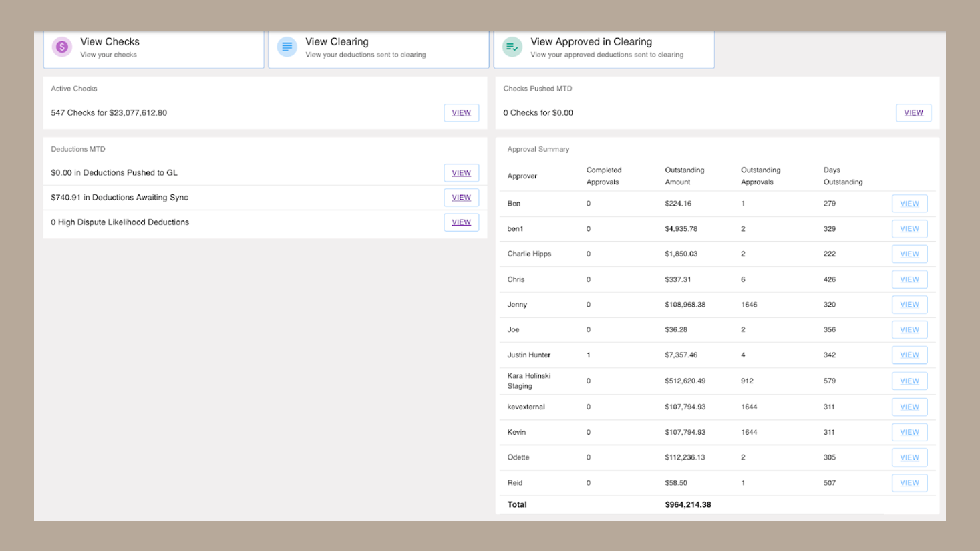Click Jenny's outstanding amount $108,968.38
The width and height of the screenshot is (980, 551).
[x=685, y=305]
